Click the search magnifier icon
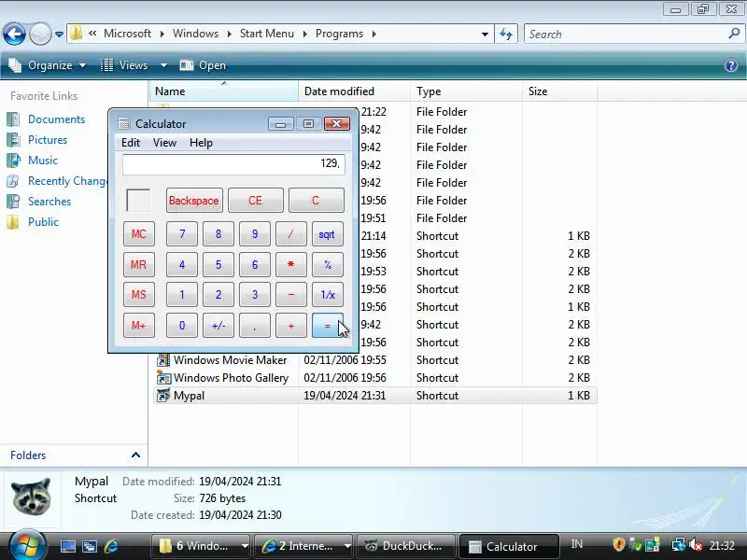 point(734,34)
